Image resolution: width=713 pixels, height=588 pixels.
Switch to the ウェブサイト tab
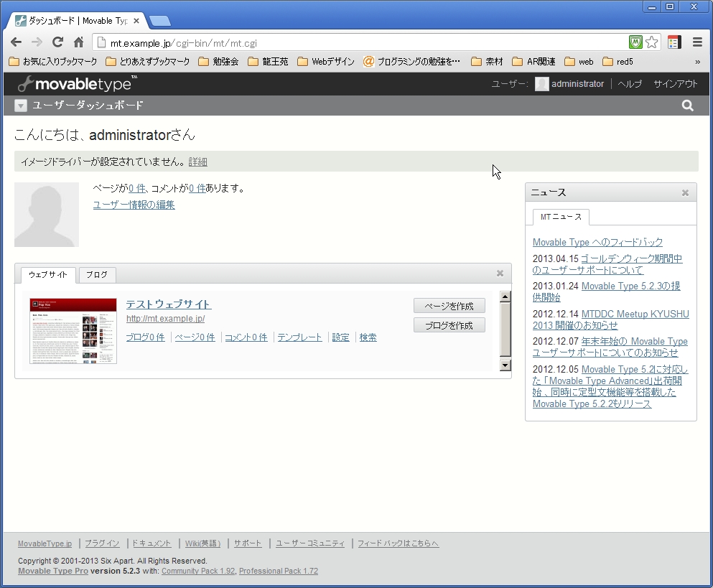click(x=48, y=275)
